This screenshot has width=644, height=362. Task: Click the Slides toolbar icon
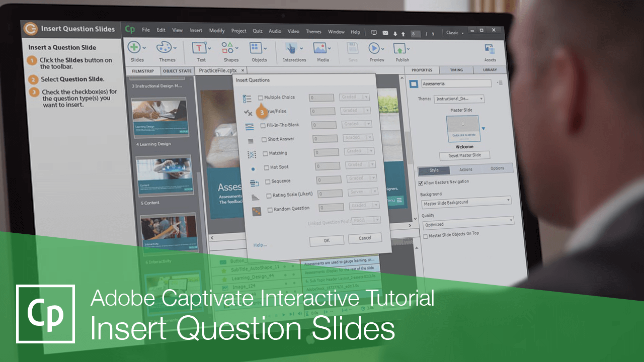click(135, 48)
